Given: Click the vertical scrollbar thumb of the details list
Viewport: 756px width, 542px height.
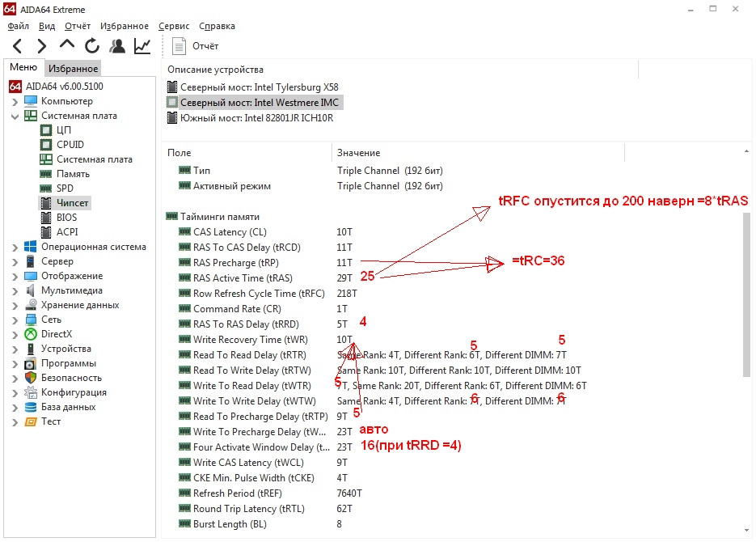Looking at the screenshot, I should pyautogui.click(x=746, y=294).
